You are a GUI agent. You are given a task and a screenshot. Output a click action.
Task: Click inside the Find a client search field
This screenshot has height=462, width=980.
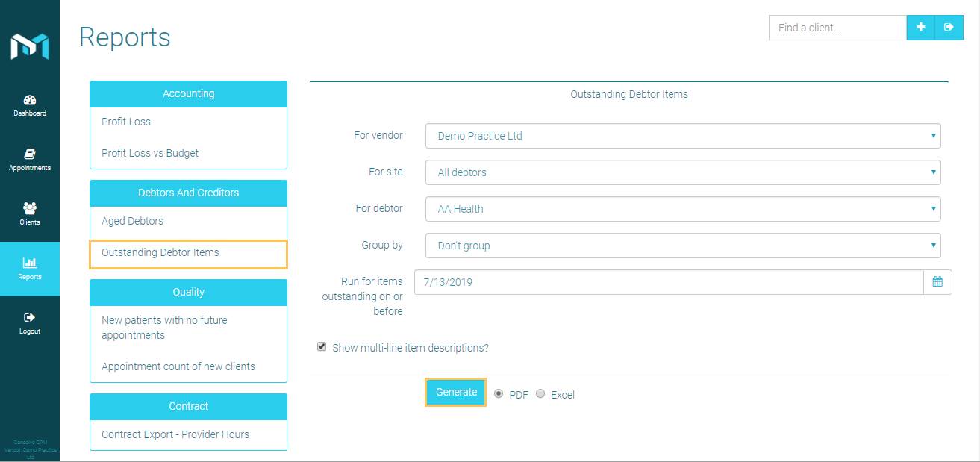click(837, 28)
